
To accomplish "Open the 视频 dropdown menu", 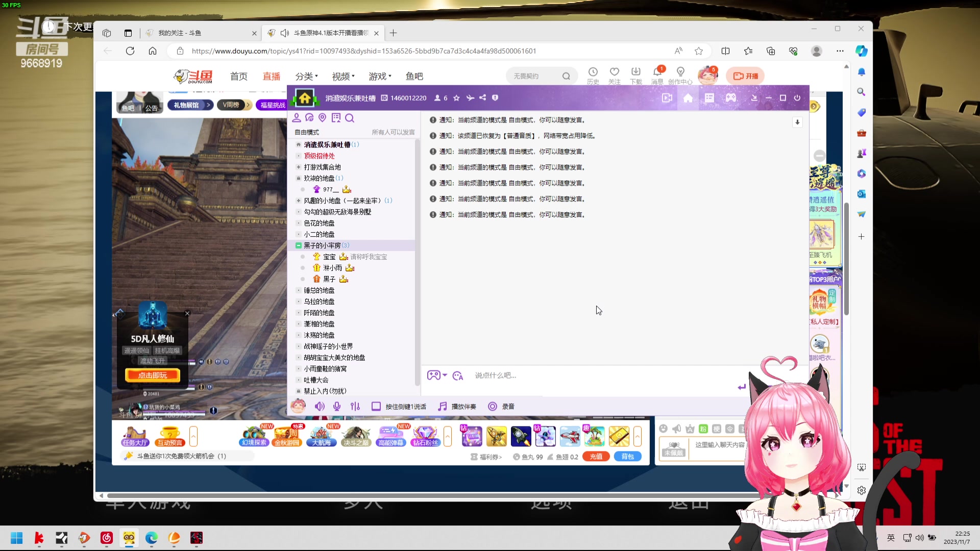I will click(343, 77).
